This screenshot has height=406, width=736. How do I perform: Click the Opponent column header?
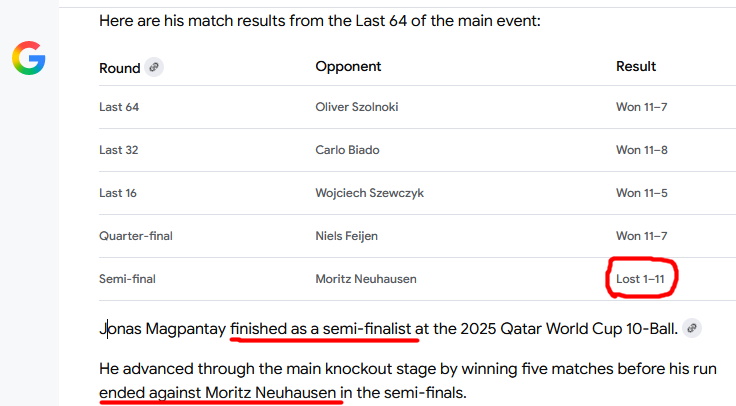(x=348, y=67)
